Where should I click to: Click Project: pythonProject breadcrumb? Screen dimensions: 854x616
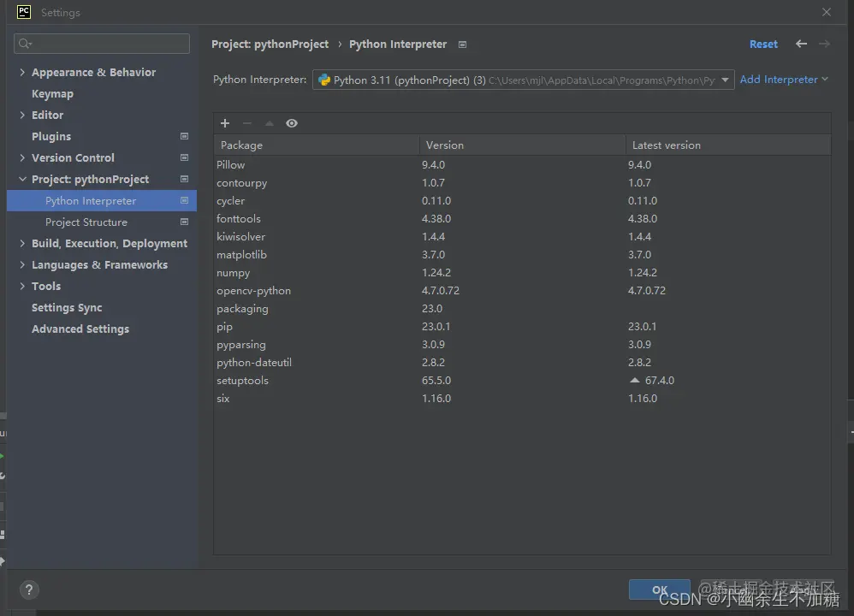[270, 44]
